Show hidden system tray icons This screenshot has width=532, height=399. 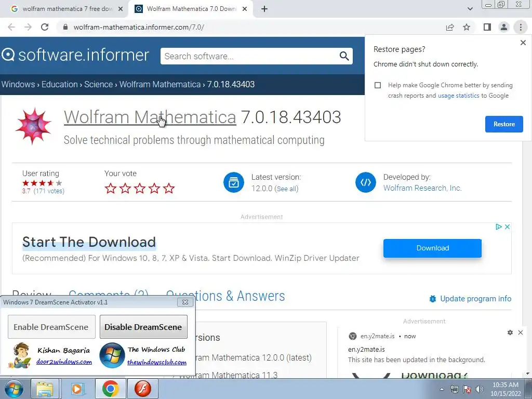(x=442, y=389)
